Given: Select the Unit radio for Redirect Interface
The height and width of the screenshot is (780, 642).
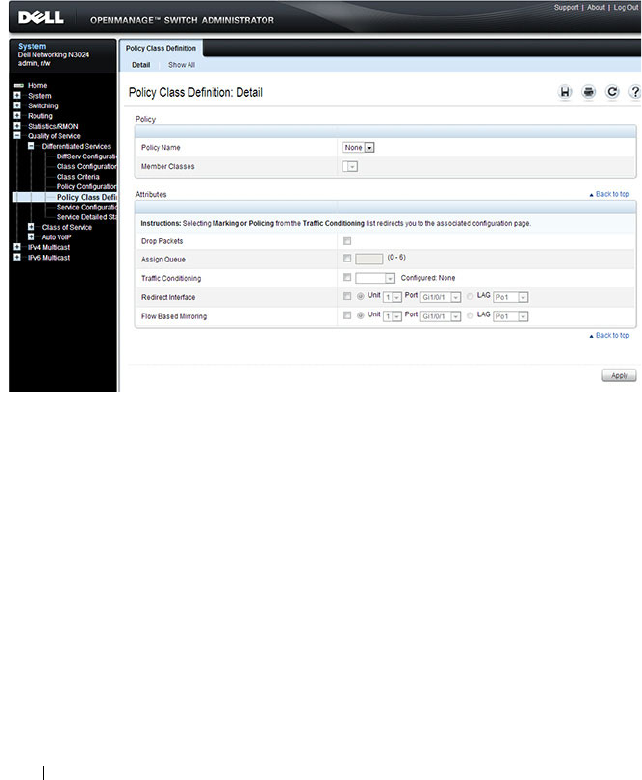Looking at the screenshot, I should click(361, 296).
